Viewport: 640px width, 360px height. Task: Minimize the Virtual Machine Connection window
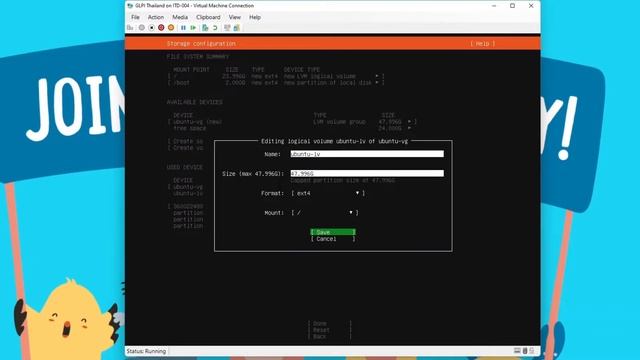(494, 6)
